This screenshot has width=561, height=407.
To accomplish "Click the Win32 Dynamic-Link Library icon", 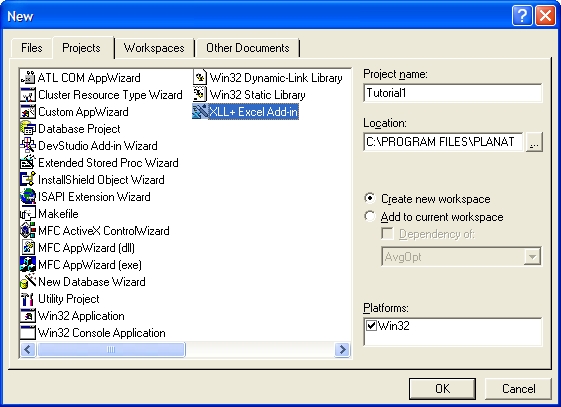I will 200,78.
